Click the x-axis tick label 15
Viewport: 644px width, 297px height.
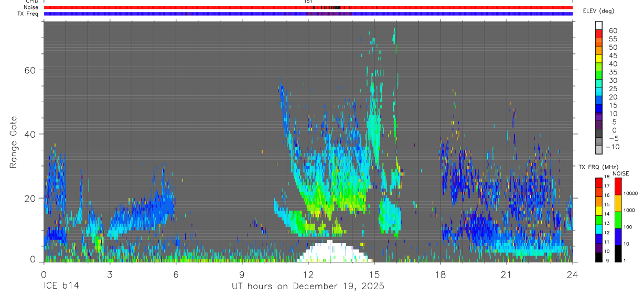pos(374,274)
